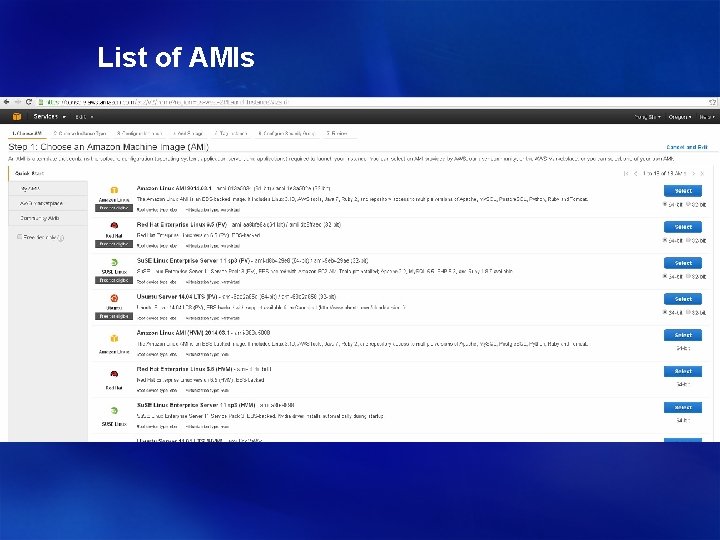Select the Red Hat Enterprise Linux HVM image
Image resolution: width=720 pixels, height=540 pixels.
(683, 371)
